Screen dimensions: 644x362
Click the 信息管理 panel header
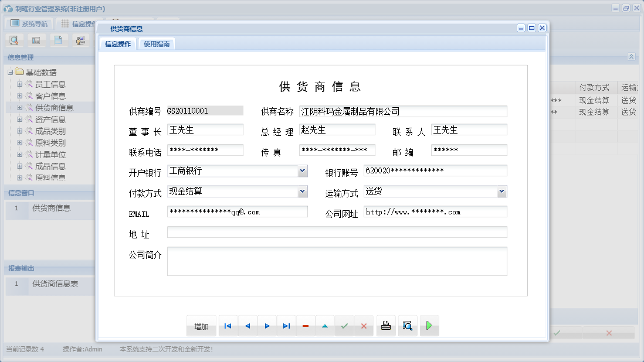click(x=21, y=57)
